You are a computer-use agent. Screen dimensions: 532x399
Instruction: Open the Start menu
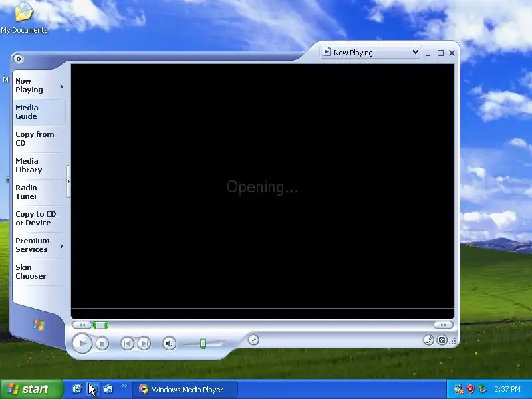click(x=31, y=389)
